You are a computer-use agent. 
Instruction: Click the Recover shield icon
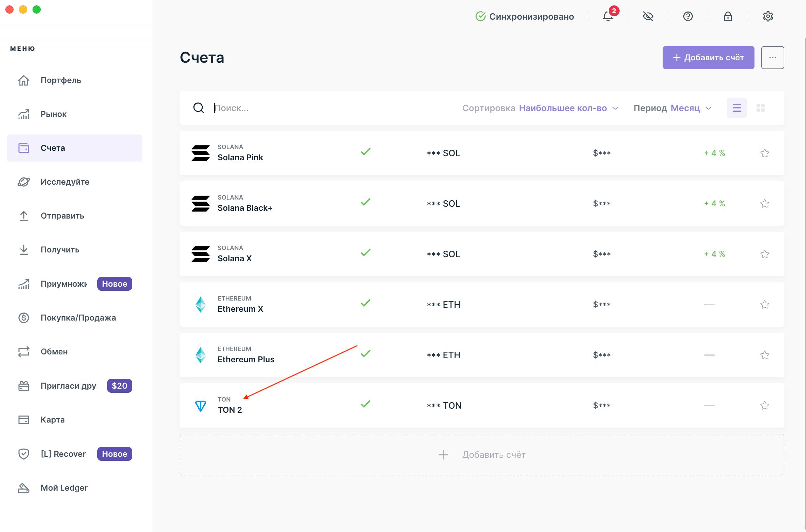pos(24,454)
